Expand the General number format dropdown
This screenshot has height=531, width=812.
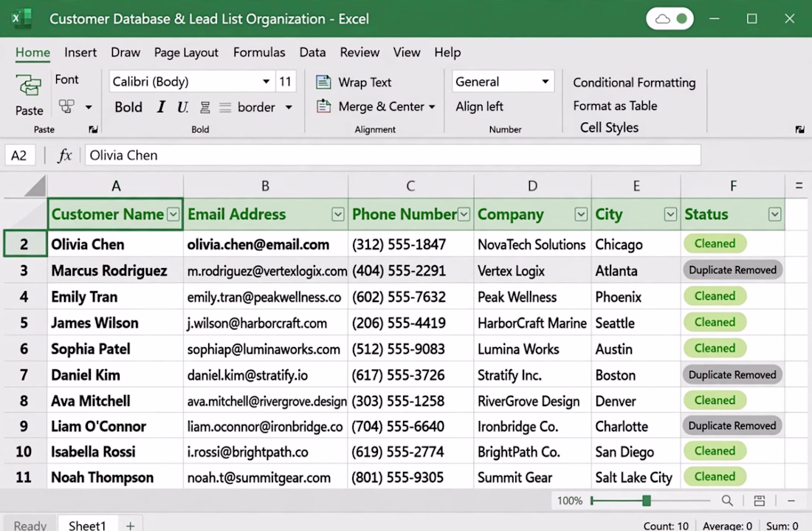(546, 81)
